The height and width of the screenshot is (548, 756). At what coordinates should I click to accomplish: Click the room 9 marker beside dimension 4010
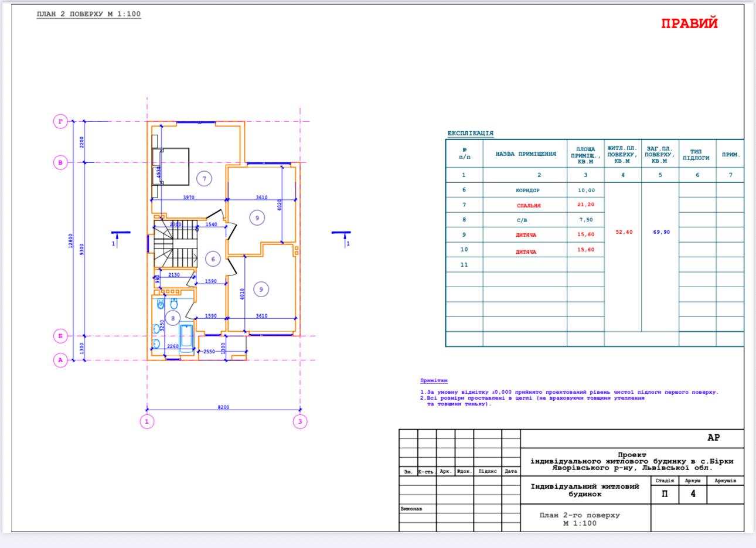pos(261,289)
